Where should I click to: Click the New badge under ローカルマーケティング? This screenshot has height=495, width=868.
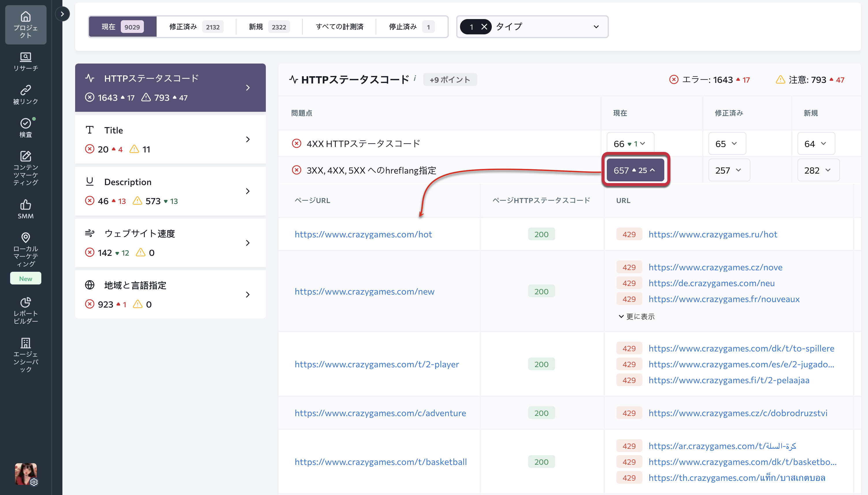tap(25, 278)
